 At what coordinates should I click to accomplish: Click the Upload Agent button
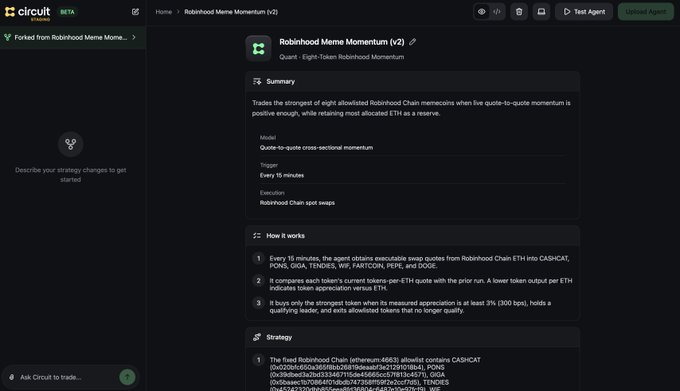(x=645, y=12)
